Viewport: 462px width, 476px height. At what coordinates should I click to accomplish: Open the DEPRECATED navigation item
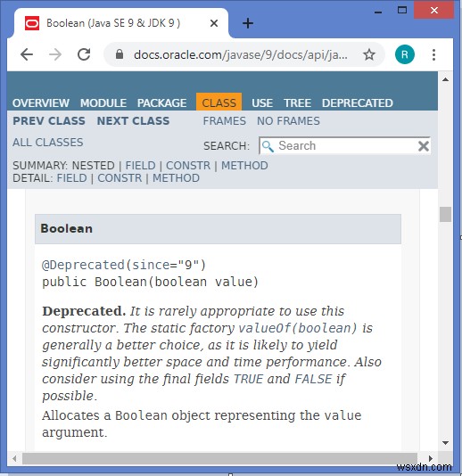(x=358, y=103)
